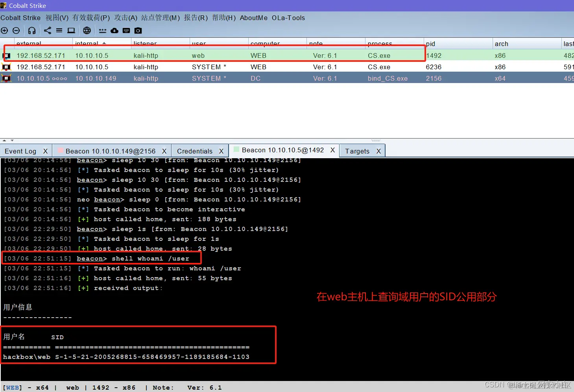The width and height of the screenshot is (574, 392).
Task: Open the OLa-Tools menu
Action: click(288, 18)
